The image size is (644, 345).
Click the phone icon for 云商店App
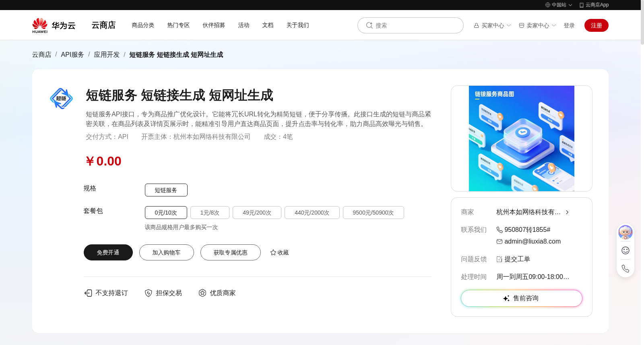pyautogui.click(x=582, y=5)
